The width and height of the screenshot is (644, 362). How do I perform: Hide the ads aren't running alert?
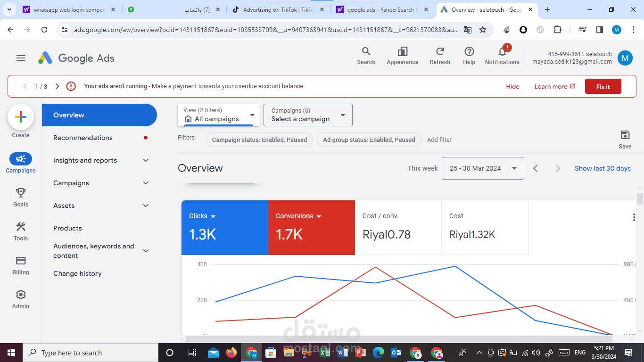pyautogui.click(x=512, y=86)
